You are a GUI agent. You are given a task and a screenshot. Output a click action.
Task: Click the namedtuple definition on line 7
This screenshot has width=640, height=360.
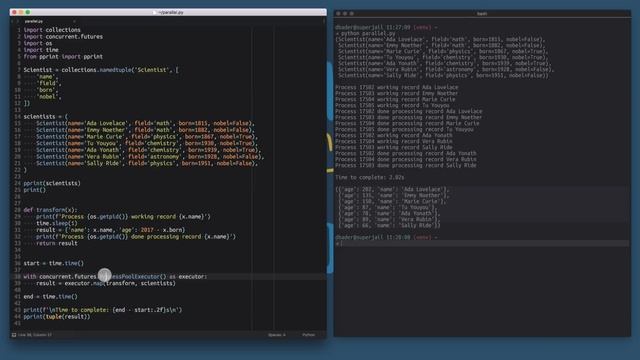click(101, 70)
